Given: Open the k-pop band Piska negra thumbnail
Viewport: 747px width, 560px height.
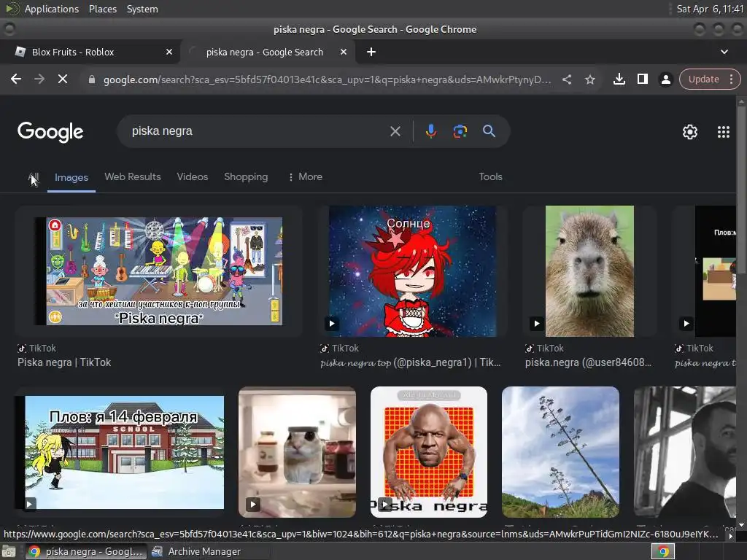Looking at the screenshot, I should 158,271.
